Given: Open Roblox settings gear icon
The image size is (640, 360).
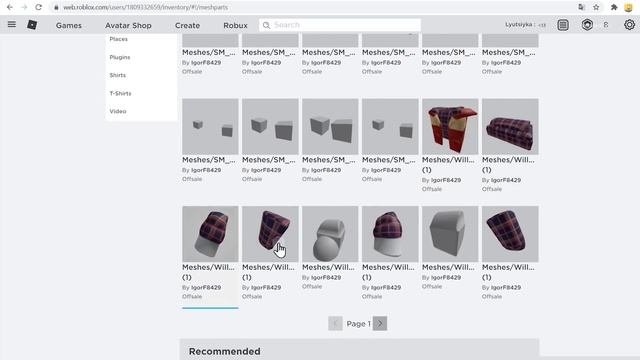Looking at the screenshot, I should pos(629,25).
